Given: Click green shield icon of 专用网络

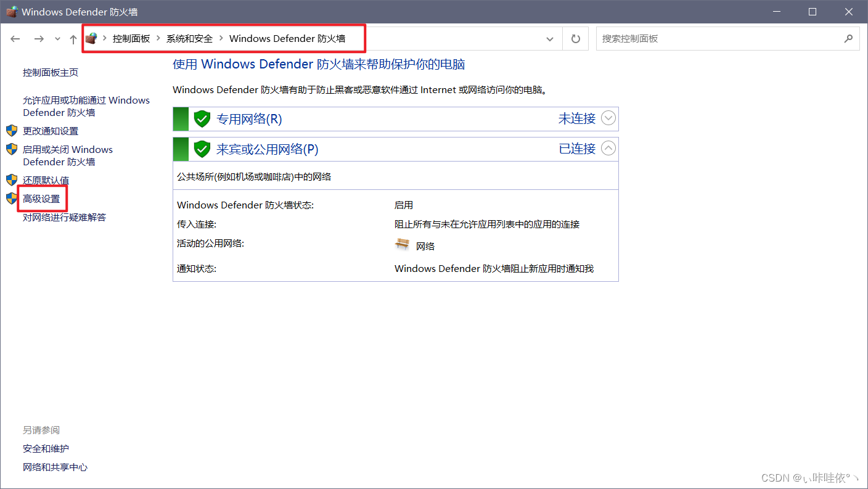Looking at the screenshot, I should (x=202, y=119).
